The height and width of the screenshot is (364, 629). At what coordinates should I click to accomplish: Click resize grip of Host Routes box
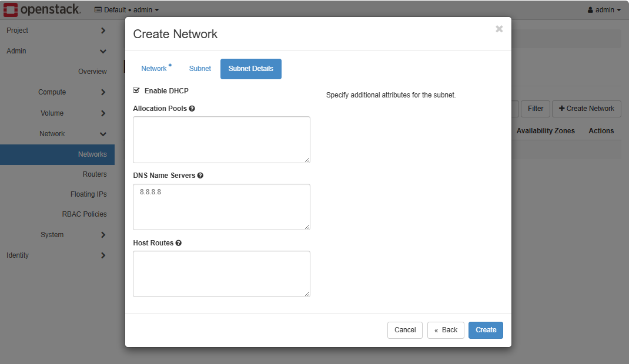(x=306, y=293)
